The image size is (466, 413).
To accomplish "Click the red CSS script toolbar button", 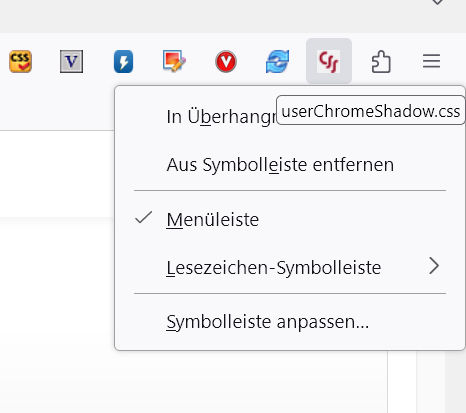I will coord(329,61).
